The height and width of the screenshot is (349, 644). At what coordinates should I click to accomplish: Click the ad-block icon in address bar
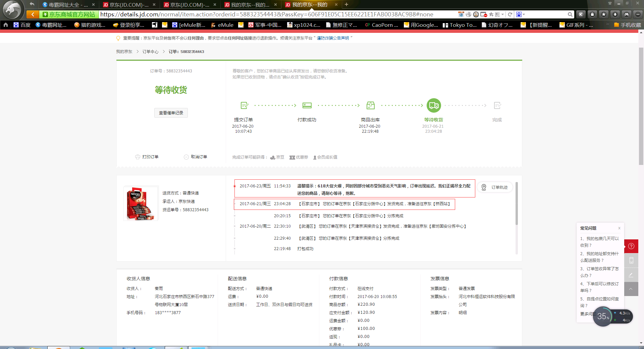484,14
